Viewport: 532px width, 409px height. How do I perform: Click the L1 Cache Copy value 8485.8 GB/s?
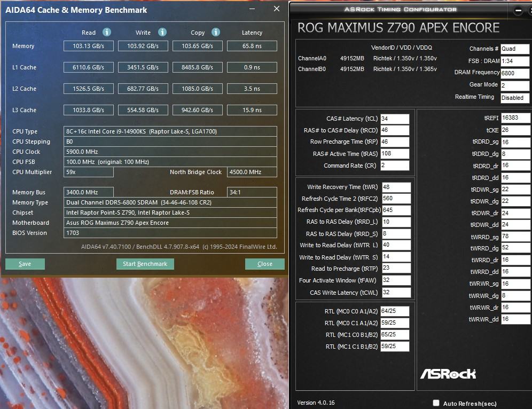(198, 67)
